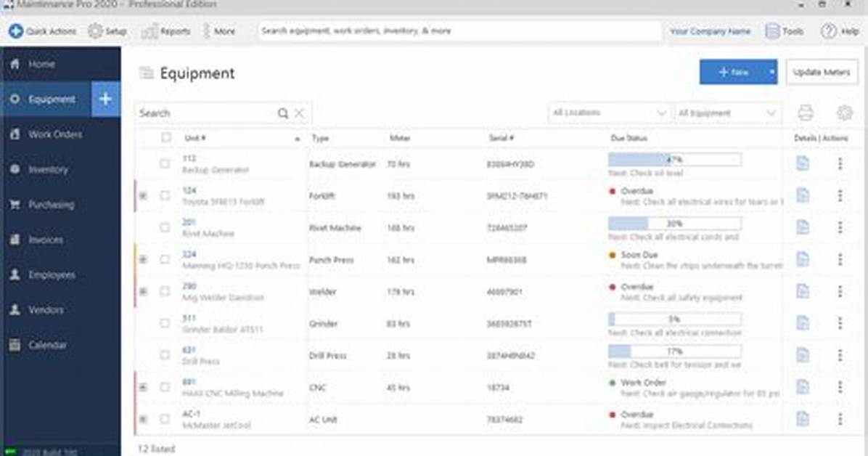The width and height of the screenshot is (868, 456).
Task: Open the All Equipment dropdown
Action: click(x=727, y=113)
